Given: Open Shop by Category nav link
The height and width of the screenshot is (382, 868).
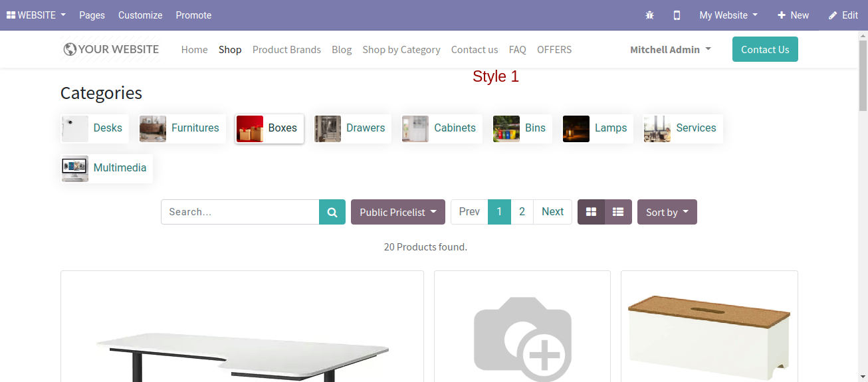Looking at the screenshot, I should pos(401,49).
